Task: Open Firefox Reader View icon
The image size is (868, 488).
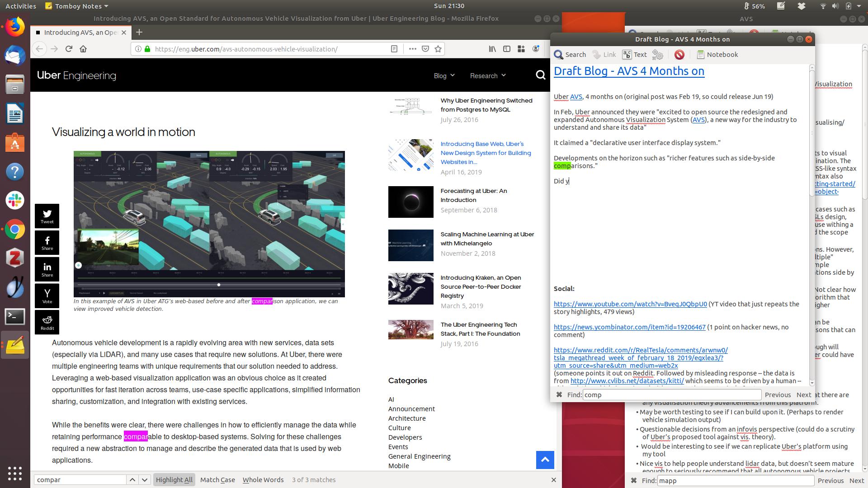Action: click(x=394, y=49)
